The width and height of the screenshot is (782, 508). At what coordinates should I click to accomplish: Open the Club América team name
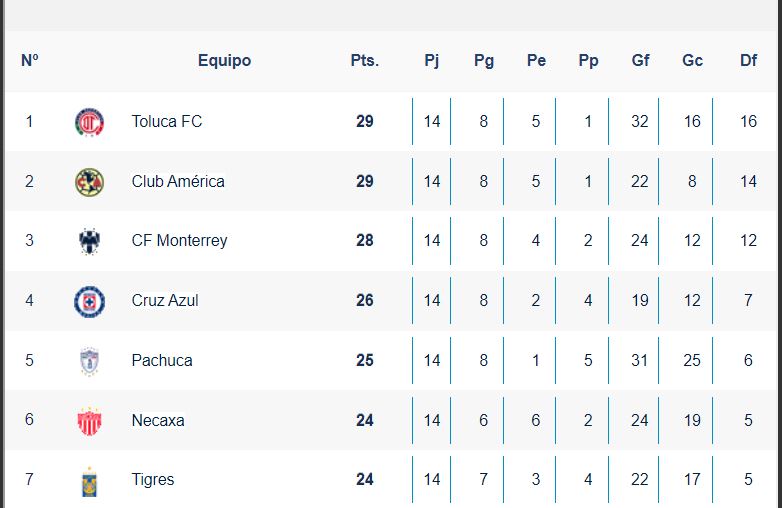click(178, 182)
